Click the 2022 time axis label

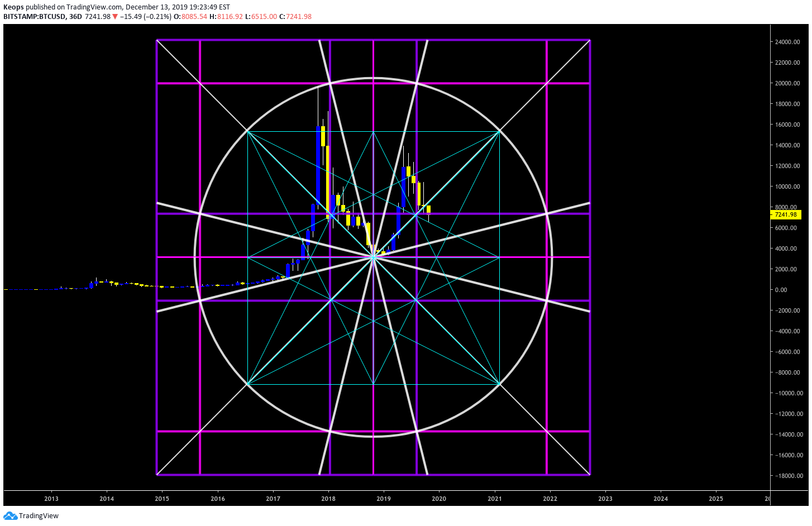tap(550, 499)
